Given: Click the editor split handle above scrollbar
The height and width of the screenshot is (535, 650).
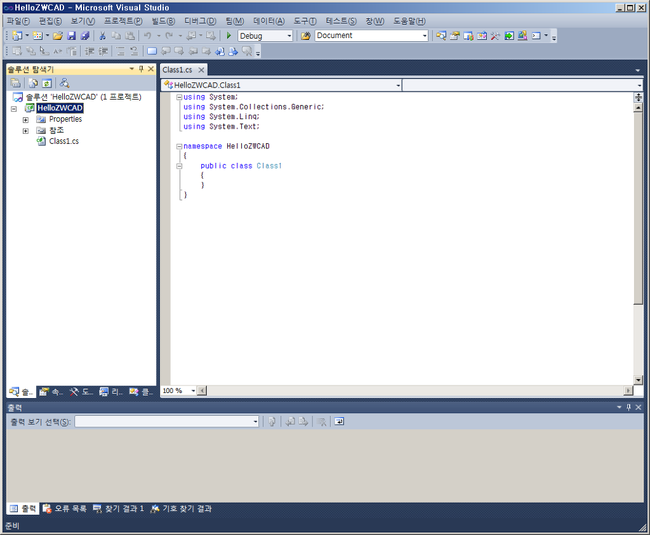Looking at the screenshot, I should tap(638, 98).
